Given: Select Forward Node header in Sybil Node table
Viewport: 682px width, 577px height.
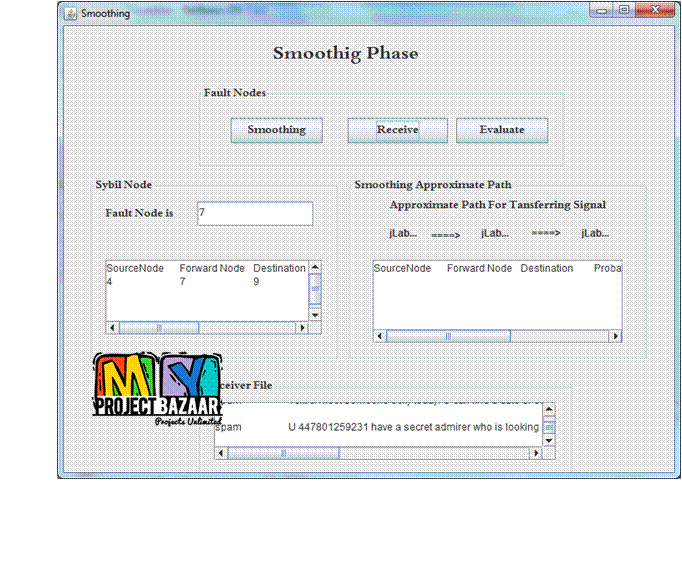Looking at the screenshot, I should click(x=212, y=268).
